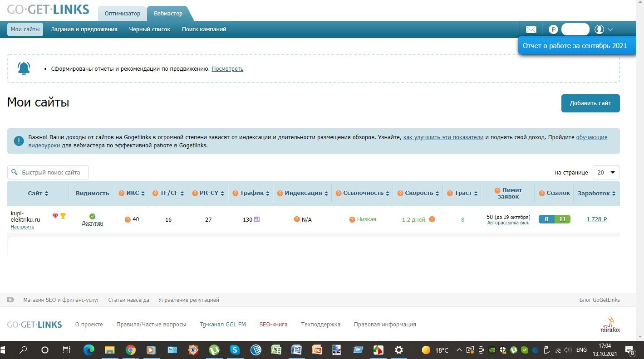644x359 pixels.
Task: Open the SEO-книга footer link
Action: pyautogui.click(x=274, y=325)
